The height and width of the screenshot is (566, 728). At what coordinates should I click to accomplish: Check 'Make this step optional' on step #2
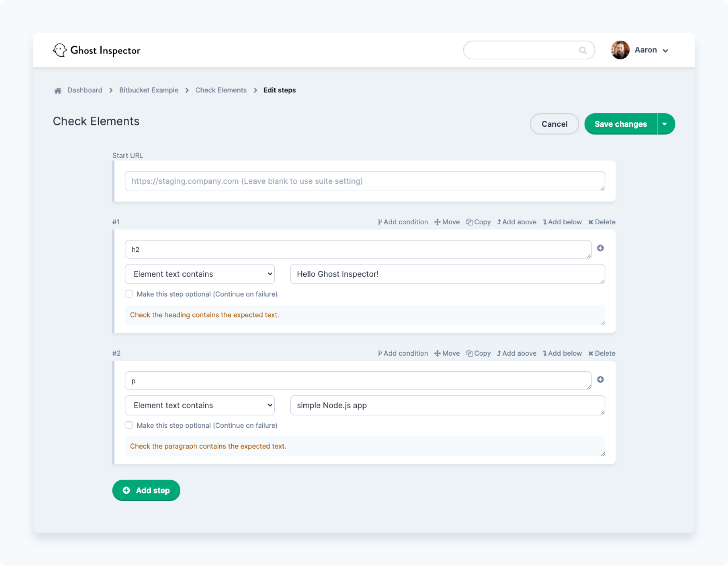pyautogui.click(x=128, y=425)
